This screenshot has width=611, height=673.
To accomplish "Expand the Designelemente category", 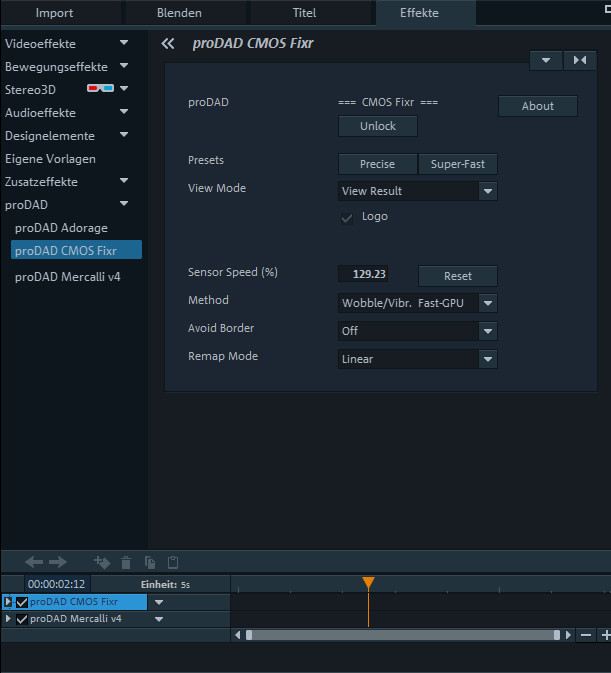I will pyautogui.click(x=124, y=135).
